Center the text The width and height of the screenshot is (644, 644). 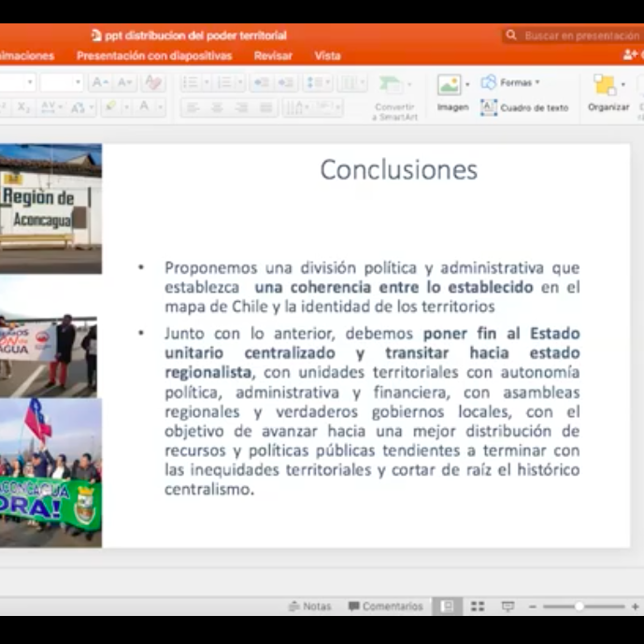(217, 108)
